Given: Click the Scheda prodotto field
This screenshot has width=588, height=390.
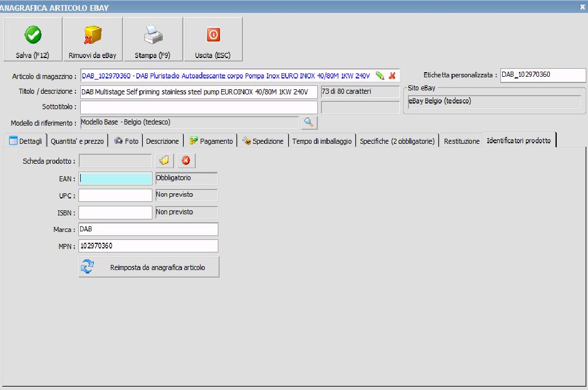Looking at the screenshot, I should coord(115,161).
